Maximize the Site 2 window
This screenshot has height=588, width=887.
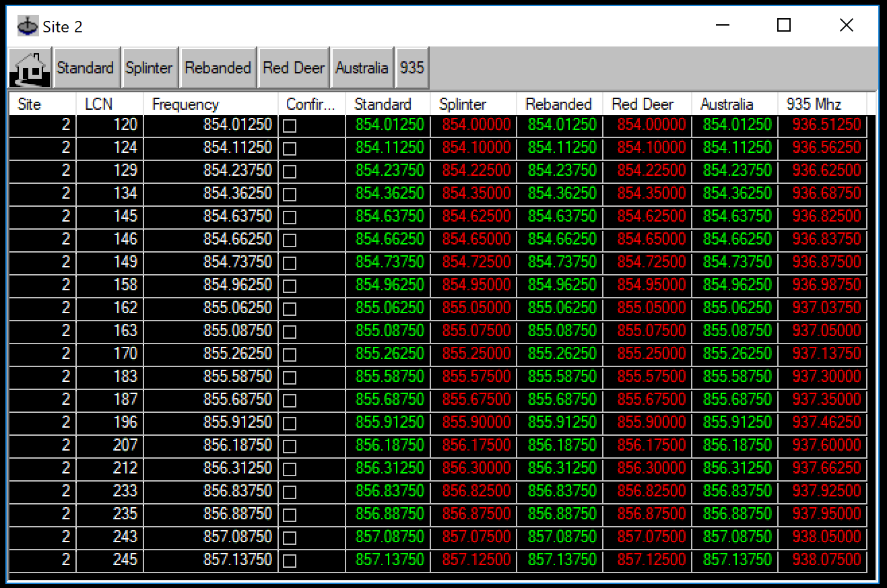point(784,26)
